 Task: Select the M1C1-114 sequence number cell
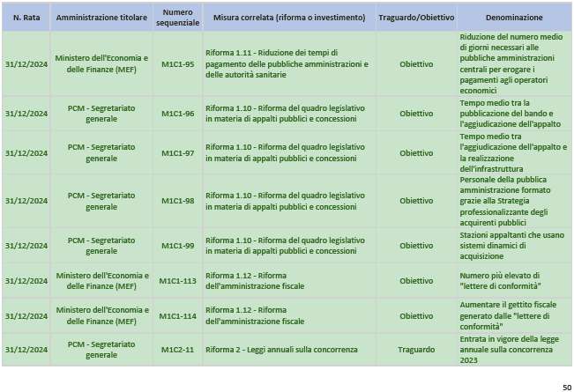[x=177, y=316]
